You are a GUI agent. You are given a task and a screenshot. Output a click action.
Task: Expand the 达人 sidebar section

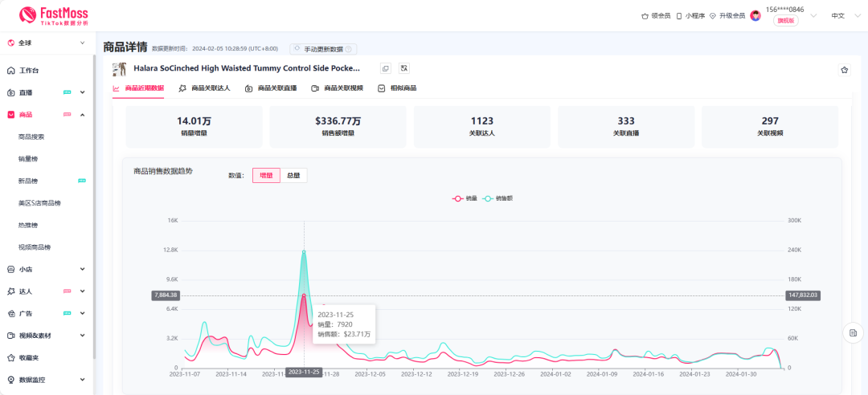point(82,291)
